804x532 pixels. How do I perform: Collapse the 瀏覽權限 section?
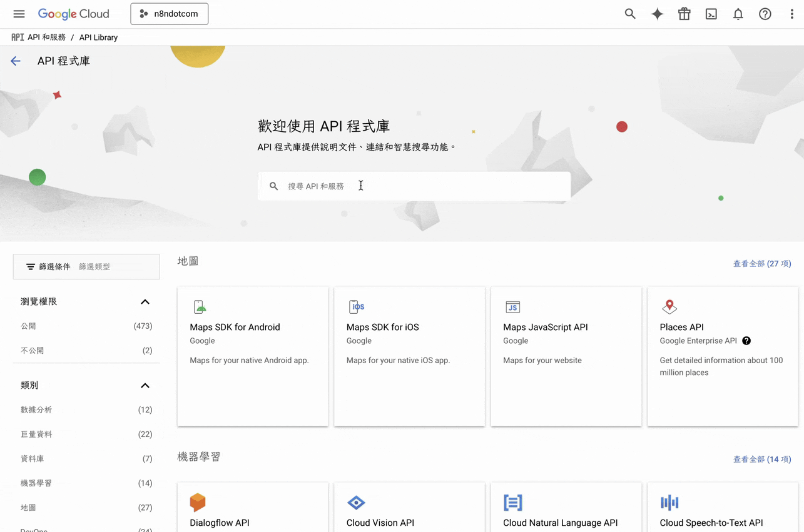click(145, 301)
